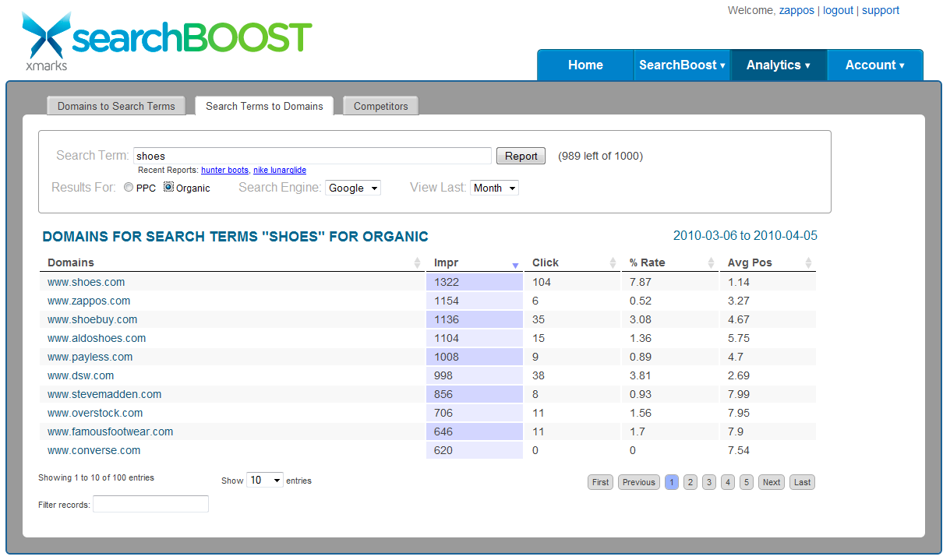Screen dimensions: 950x560
Task: Select the PPC radio button
Action: [x=129, y=188]
